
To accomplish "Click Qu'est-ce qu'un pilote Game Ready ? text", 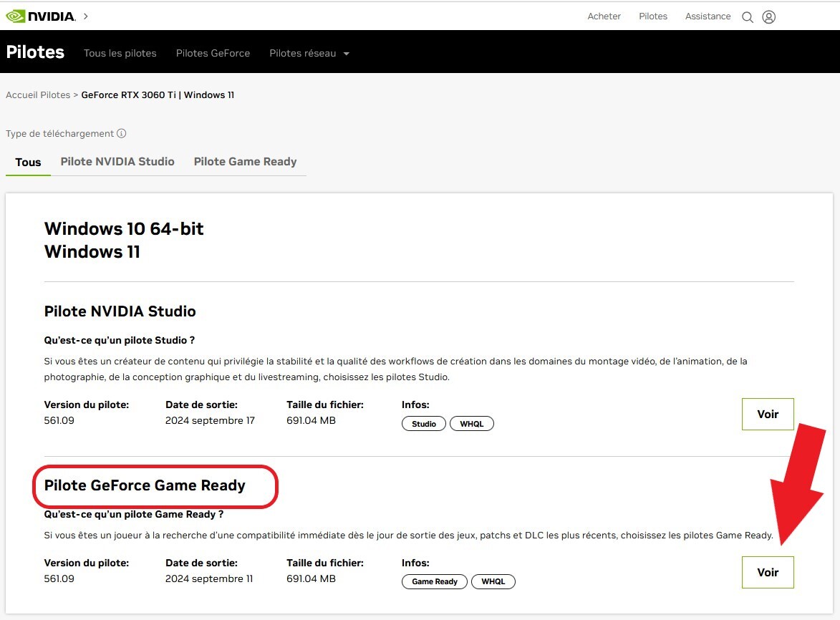I will 134,514.
